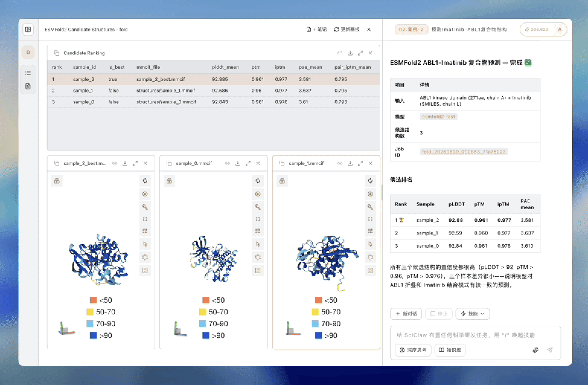
Task: Open wrench settings in sample_2_best viewer
Action: [x=145, y=207]
